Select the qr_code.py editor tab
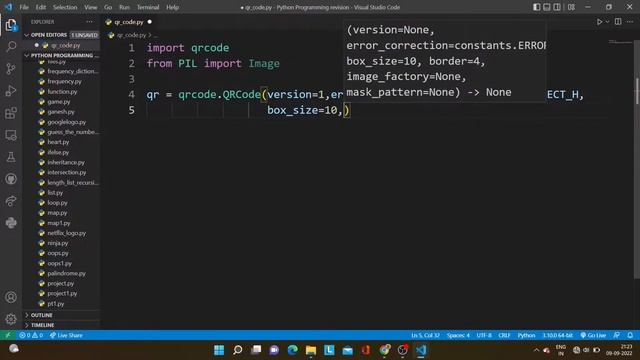Image resolution: width=640 pixels, height=360 pixels. coord(129,22)
